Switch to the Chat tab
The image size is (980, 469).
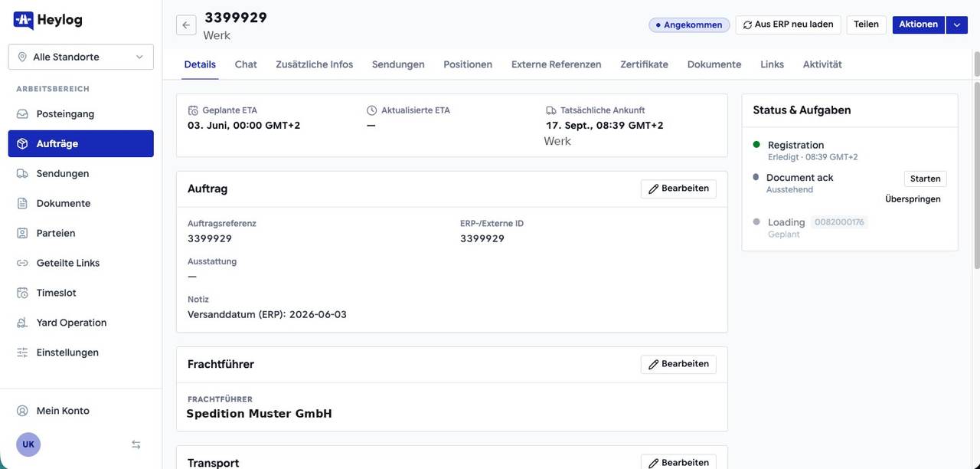coord(246,64)
